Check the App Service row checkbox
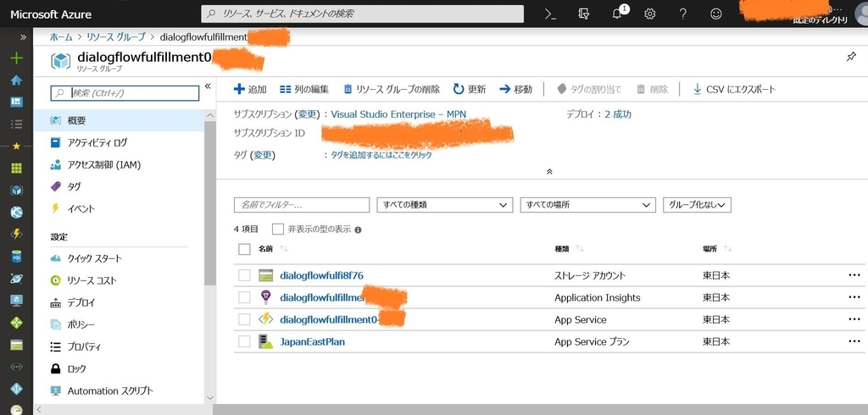 click(x=244, y=319)
